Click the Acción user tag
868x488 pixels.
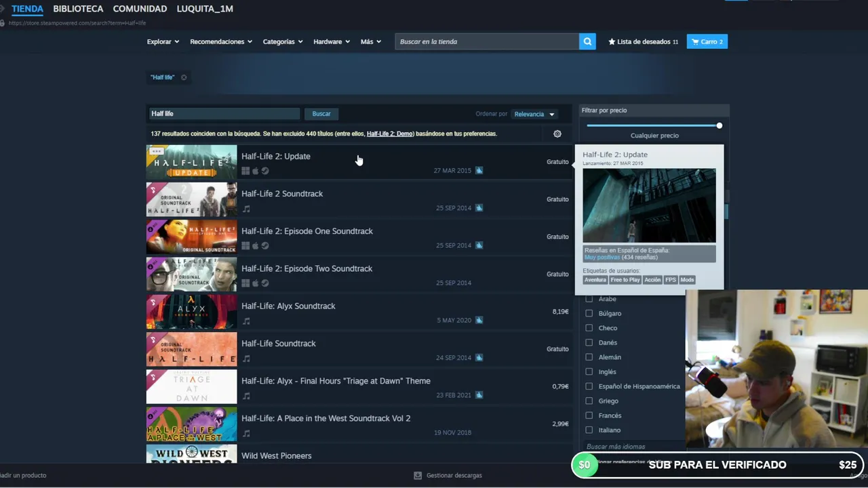[x=652, y=280]
